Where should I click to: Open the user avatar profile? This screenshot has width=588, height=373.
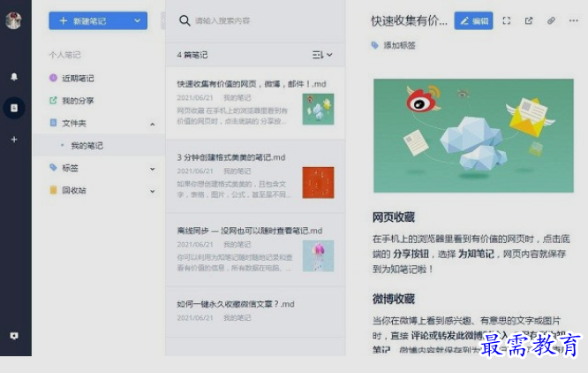pyautogui.click(x=13, y=20)
